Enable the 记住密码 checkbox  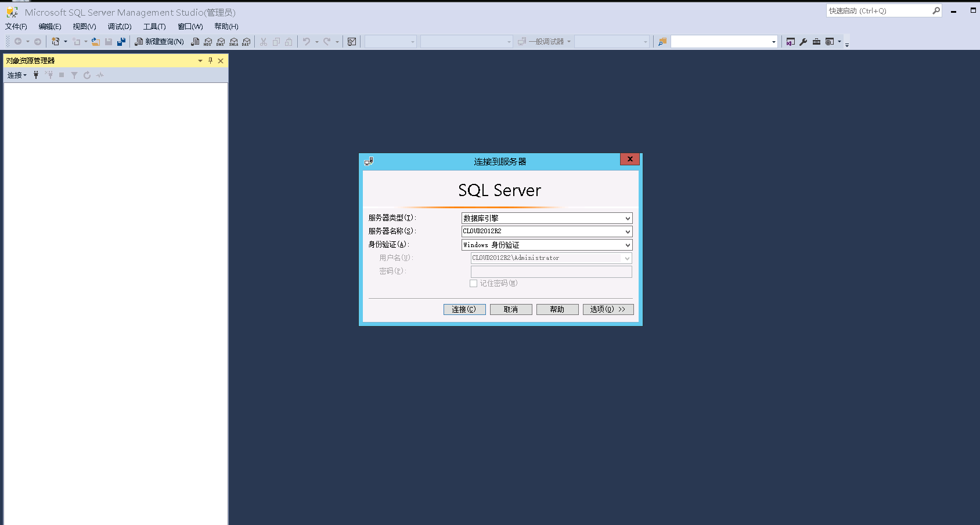(x=473, y=283)
